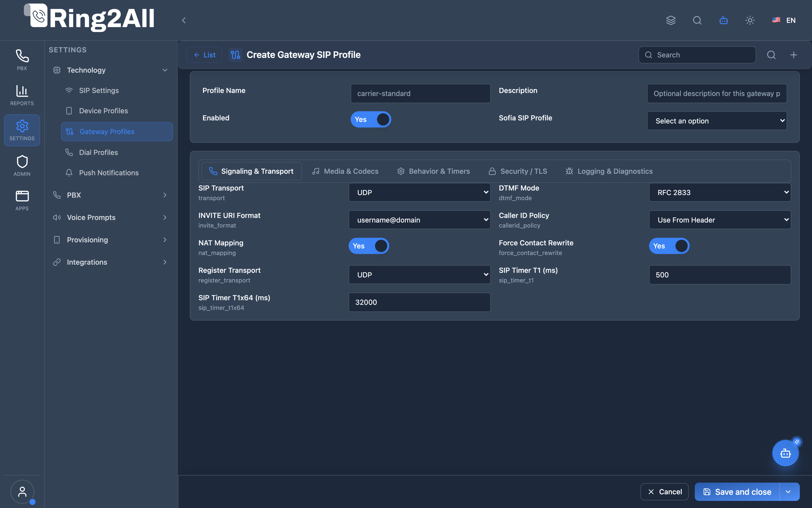Open the Admin shield icon
The image size is (812, 508).
tap(22, 165)
